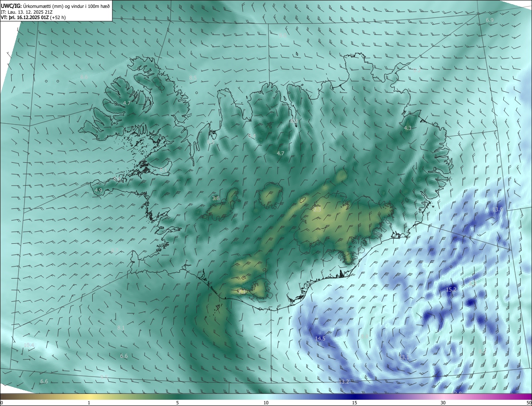Click the 10 tick on the color scale
The width and height of the screenshot is (532, 406).
266,403
